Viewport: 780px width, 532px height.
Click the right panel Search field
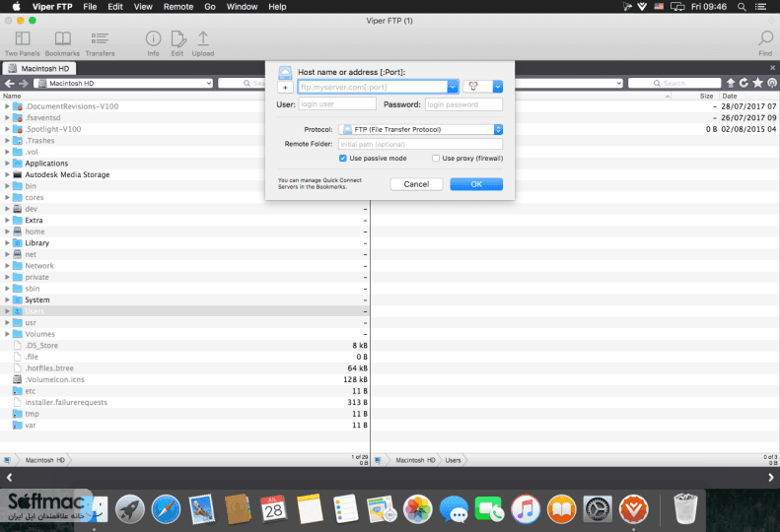pyautogui.click(x=674, y=83)
